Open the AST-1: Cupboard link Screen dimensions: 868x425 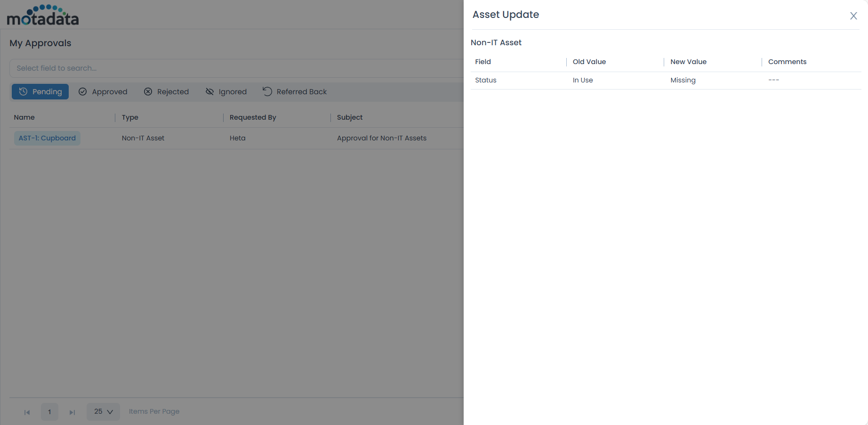47,138
